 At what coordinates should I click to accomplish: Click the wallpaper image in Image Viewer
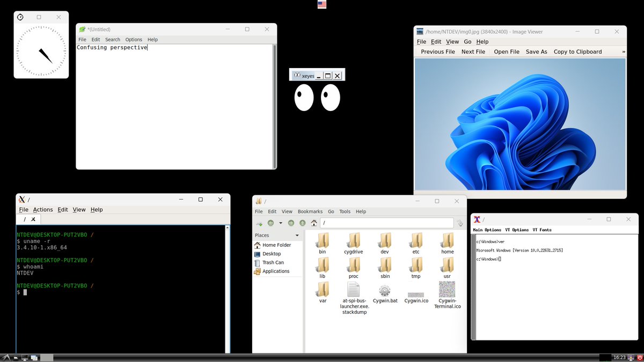pos(520,124)
